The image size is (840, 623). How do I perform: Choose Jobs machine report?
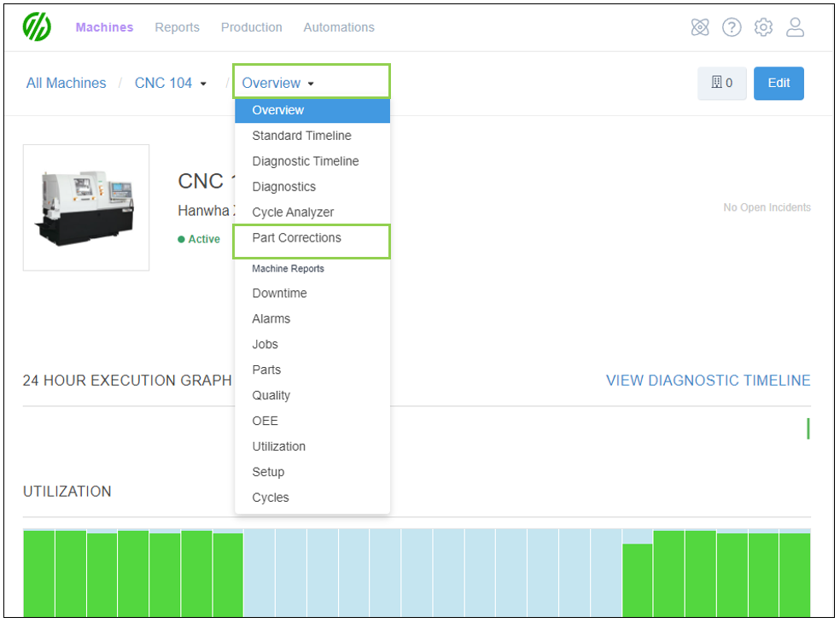click(x=312, y=345)
